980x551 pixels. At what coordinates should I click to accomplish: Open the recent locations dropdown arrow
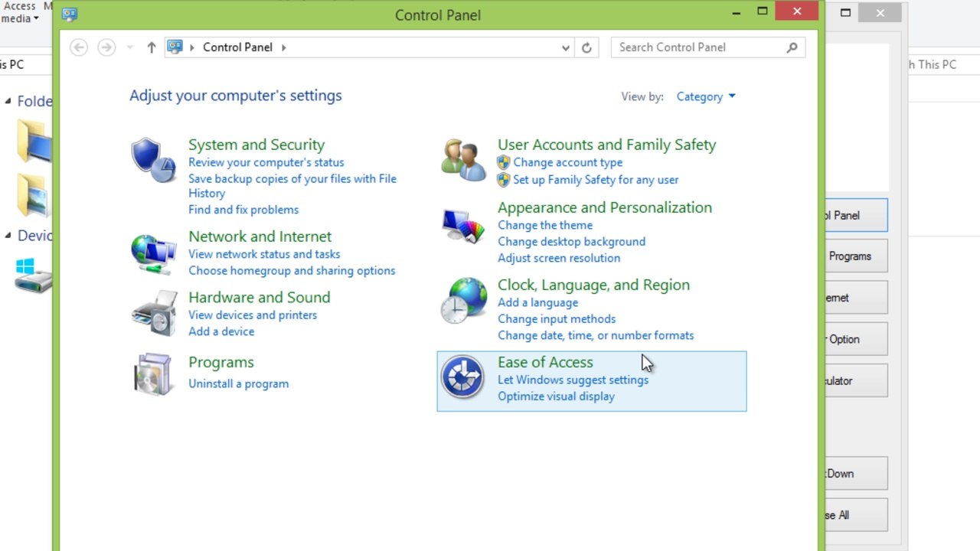click(x=129, y=47)
